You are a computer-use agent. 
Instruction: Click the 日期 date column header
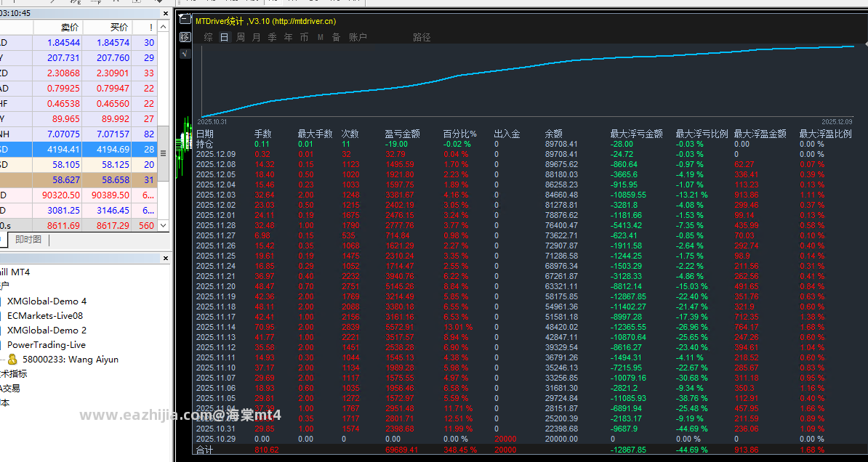(x=205, y=134)
